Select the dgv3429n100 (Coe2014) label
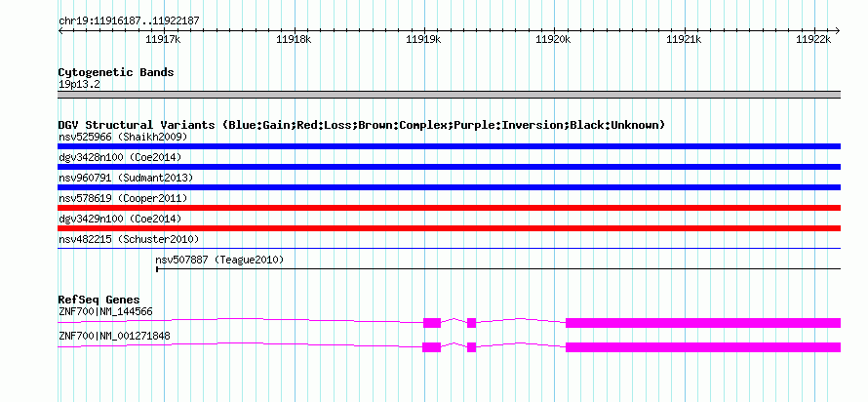The image size is (868, 402). tap(120, 219)
